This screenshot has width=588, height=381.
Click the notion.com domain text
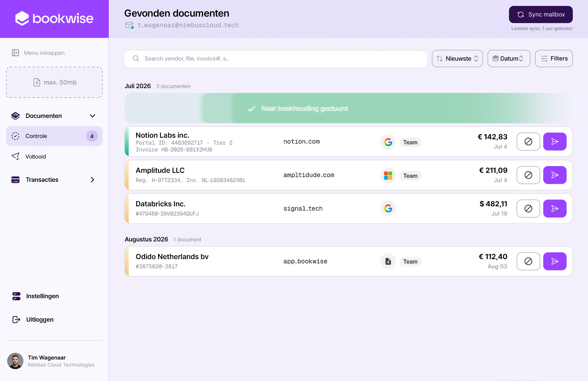click(301, 142)
